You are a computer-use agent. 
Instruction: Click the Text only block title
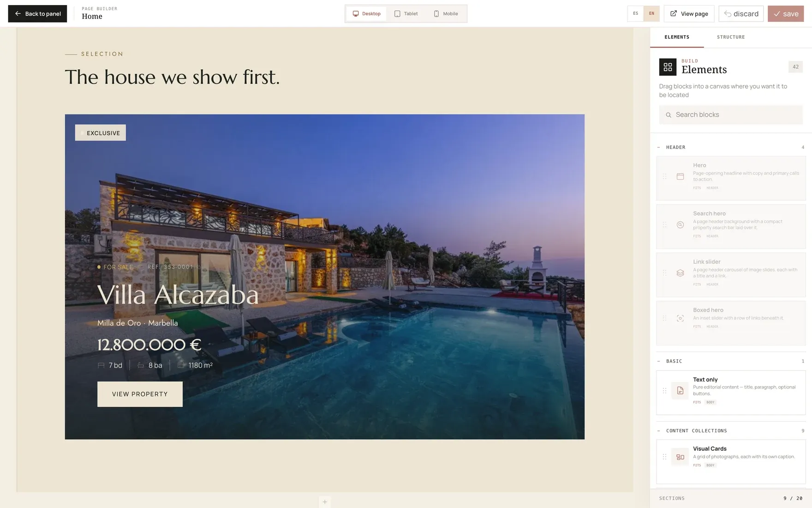(705, 380)
